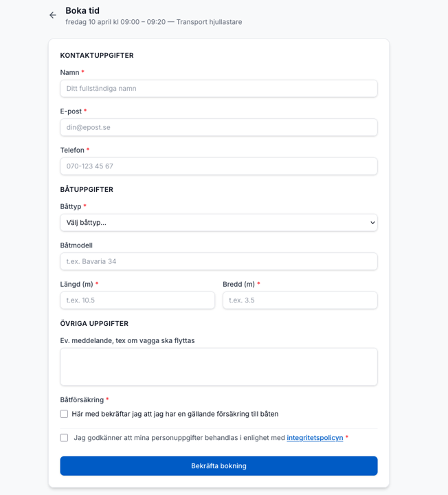Focus the Längd (m) input

pos(137,300)
